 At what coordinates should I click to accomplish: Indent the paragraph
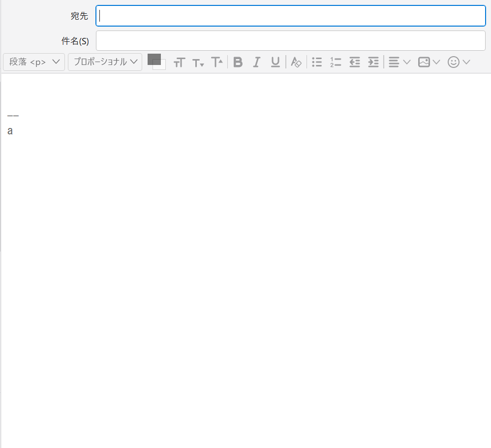click(x=373, y=62)
